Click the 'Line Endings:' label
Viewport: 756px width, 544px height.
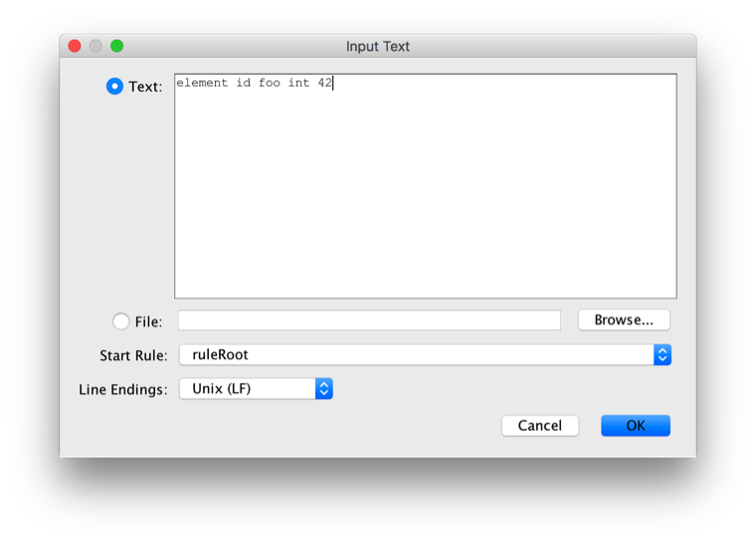[x=123, y=389]
